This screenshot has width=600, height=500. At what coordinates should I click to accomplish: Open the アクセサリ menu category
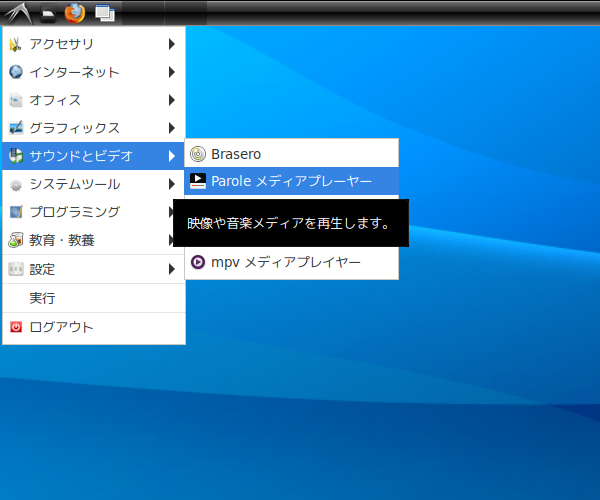coord(94,44)
